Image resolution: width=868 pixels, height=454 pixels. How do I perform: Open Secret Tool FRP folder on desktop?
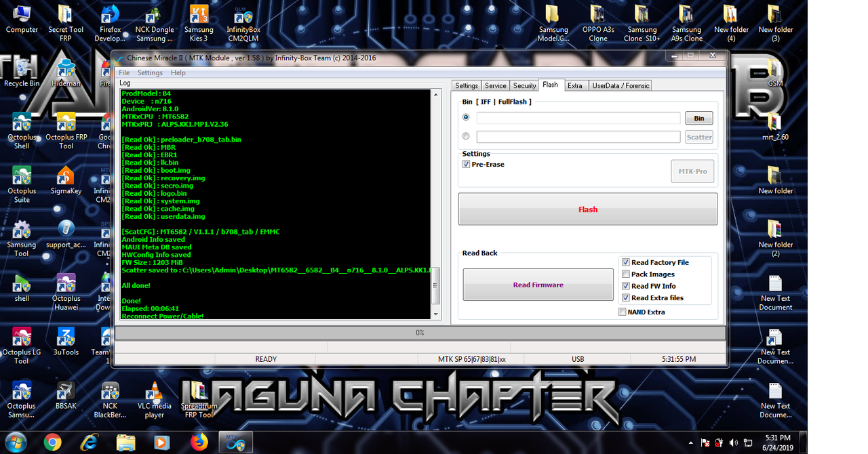point(66,24)
